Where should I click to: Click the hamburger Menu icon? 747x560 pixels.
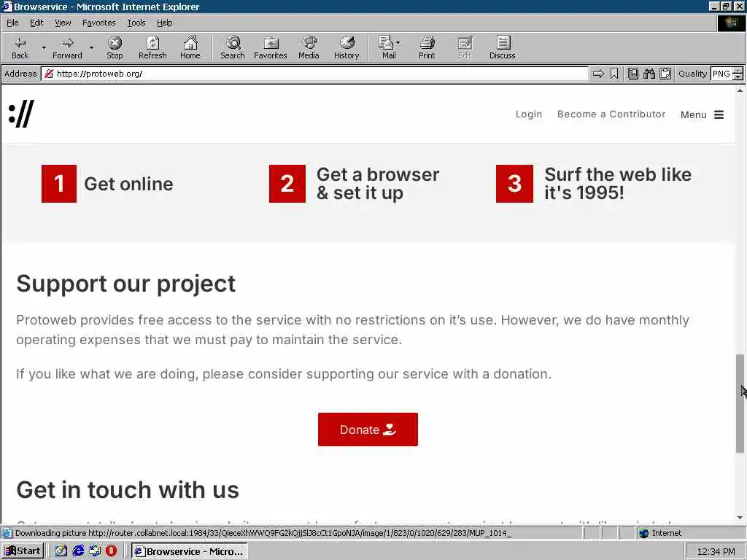tap(719, 114)
